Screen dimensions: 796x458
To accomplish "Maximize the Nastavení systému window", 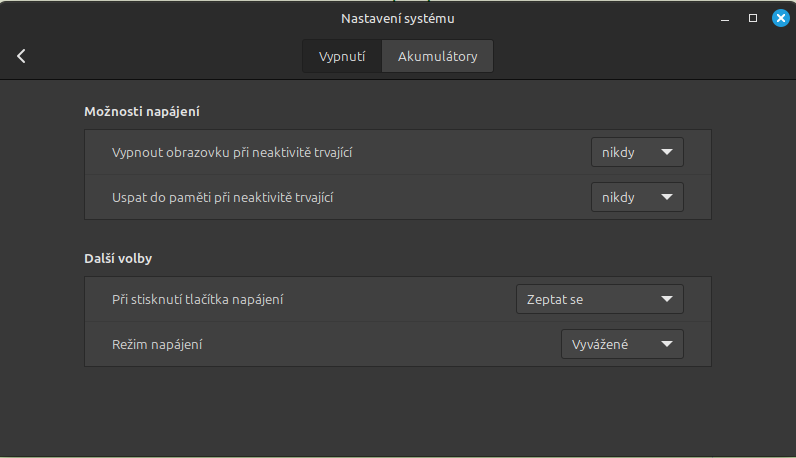I will 753,18.
